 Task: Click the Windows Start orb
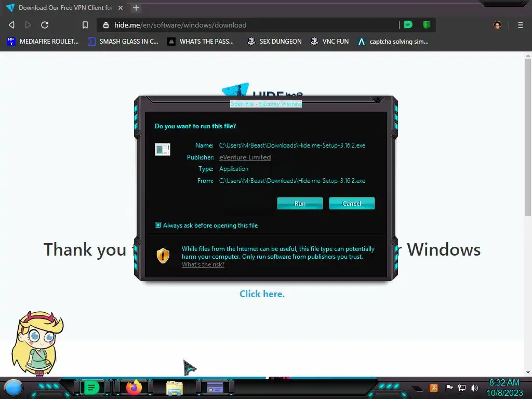tap(13, 388)
